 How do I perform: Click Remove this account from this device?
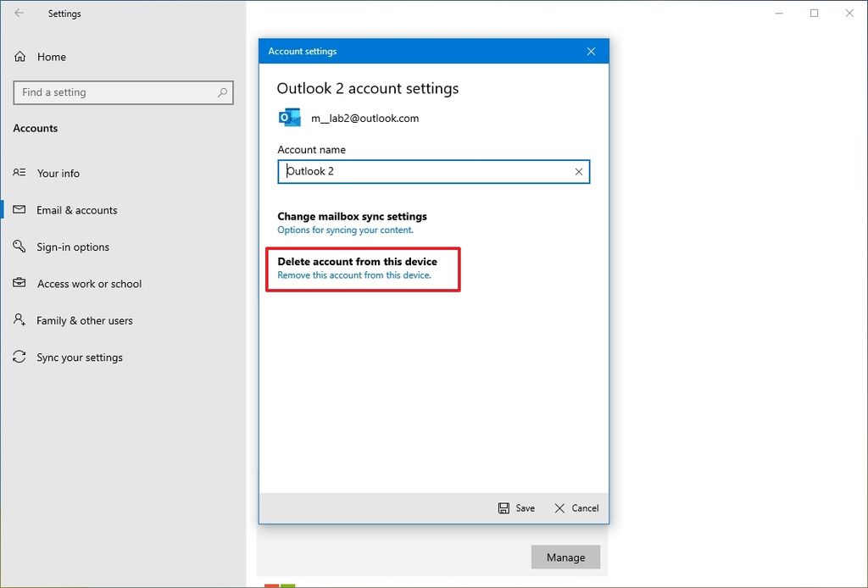(354, 275)
